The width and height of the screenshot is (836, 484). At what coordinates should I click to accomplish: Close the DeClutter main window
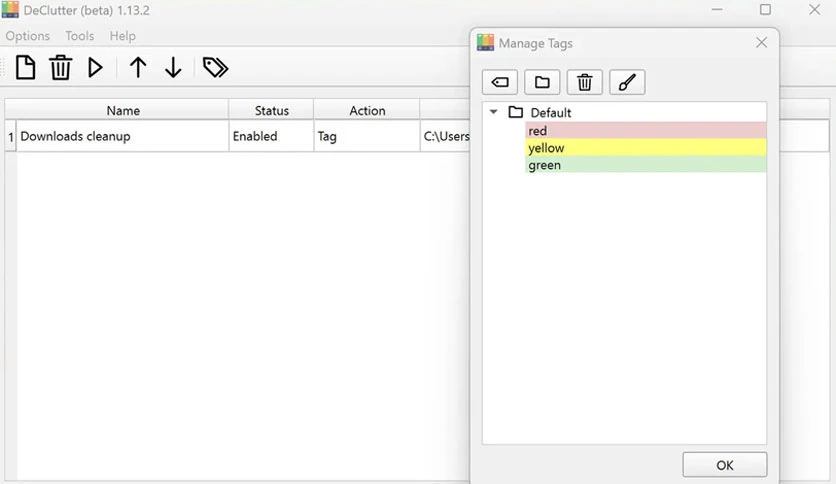click(x=814, y=10)
